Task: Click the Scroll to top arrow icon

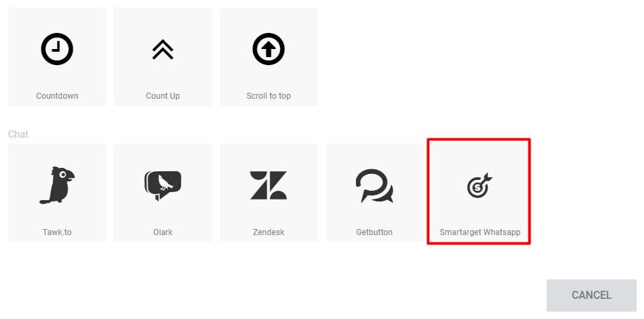Action: (x=269, y=49)
